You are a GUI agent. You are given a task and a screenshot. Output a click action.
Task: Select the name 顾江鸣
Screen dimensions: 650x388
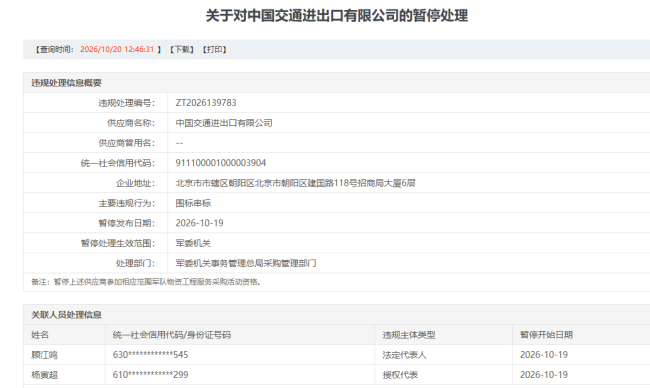[44, 355]
